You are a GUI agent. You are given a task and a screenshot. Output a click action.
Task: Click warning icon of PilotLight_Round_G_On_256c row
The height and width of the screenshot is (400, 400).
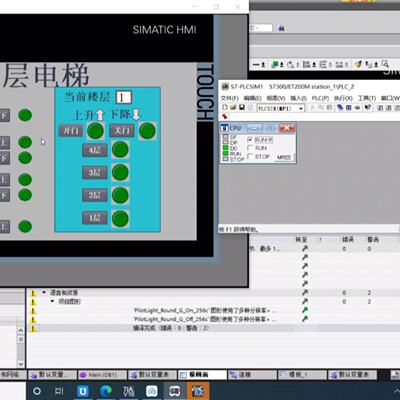tap(33, 311)
